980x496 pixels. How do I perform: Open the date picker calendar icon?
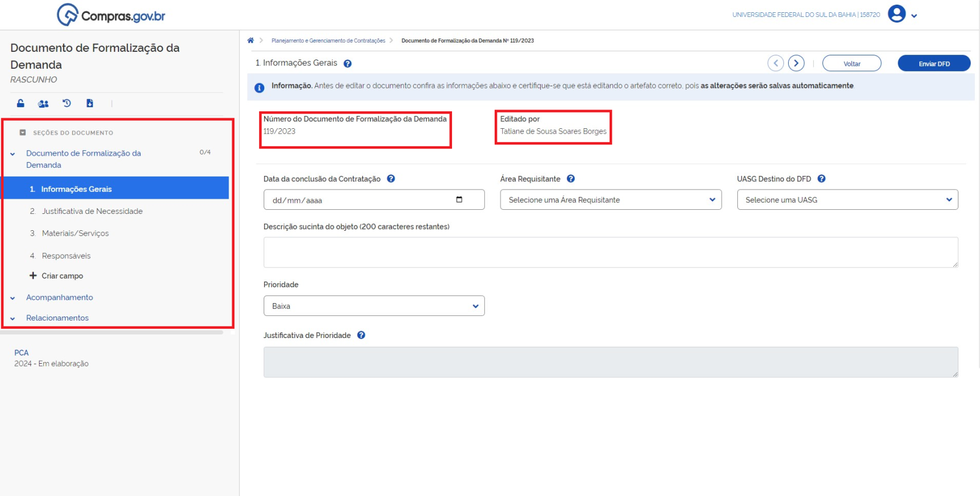tap(459, 200)
